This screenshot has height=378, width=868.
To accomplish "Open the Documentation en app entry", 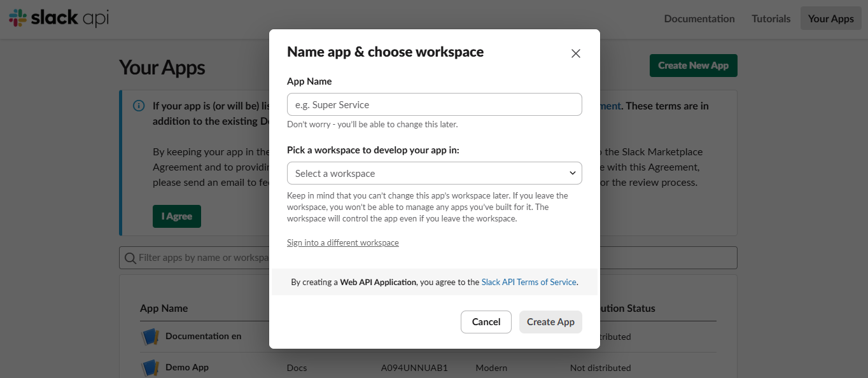I will [x=203, y=336].
